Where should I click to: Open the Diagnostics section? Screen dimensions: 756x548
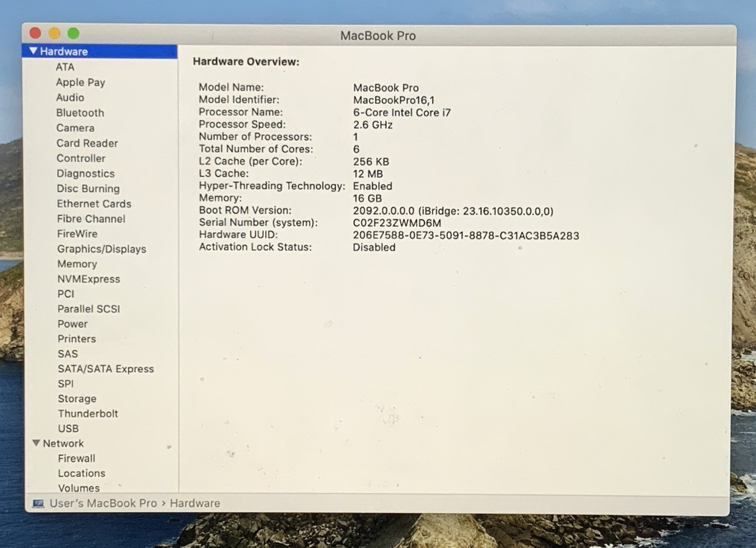point(85,174)
